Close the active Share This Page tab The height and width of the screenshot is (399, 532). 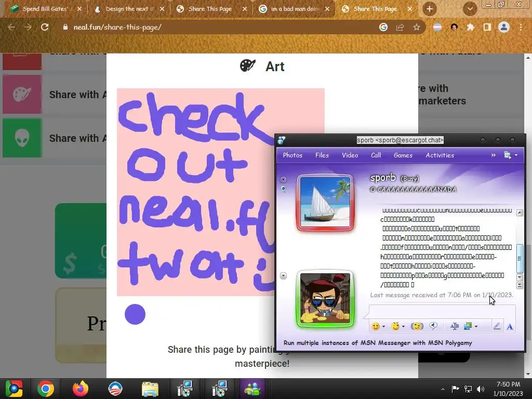point(410,9)
